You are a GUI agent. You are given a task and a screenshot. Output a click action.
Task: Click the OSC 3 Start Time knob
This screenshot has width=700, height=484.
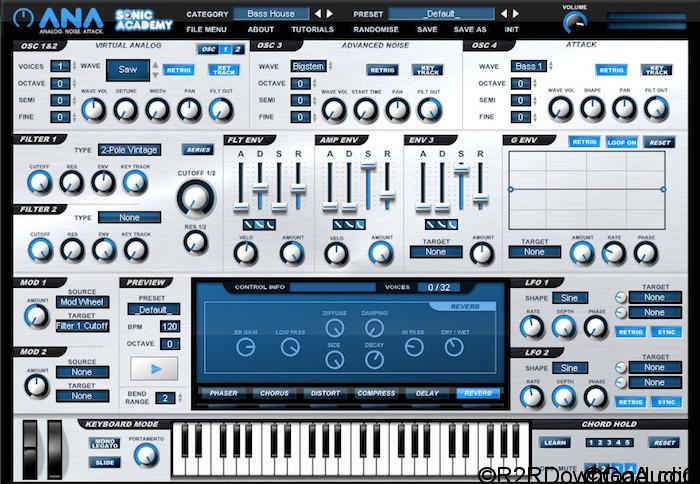point(366,110)
